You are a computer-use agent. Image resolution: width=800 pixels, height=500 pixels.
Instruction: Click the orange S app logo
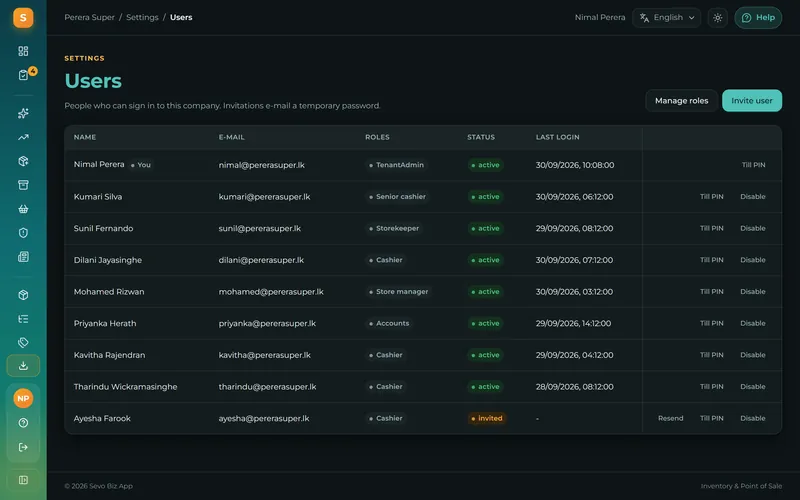[x=23, y=18]
